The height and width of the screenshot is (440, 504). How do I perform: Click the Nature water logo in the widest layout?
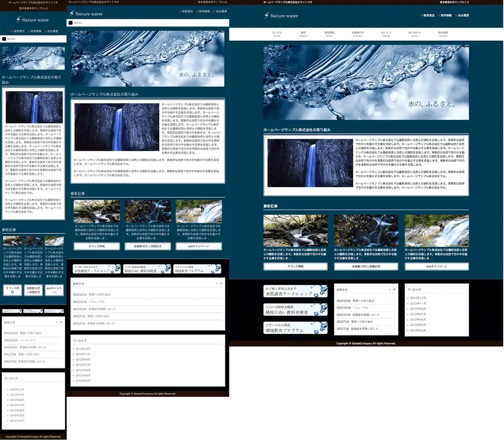[x=281, y=16]
